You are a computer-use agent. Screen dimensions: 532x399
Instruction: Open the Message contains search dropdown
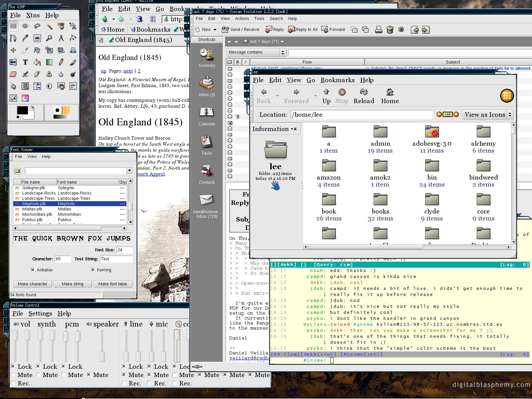coord(256,52)
